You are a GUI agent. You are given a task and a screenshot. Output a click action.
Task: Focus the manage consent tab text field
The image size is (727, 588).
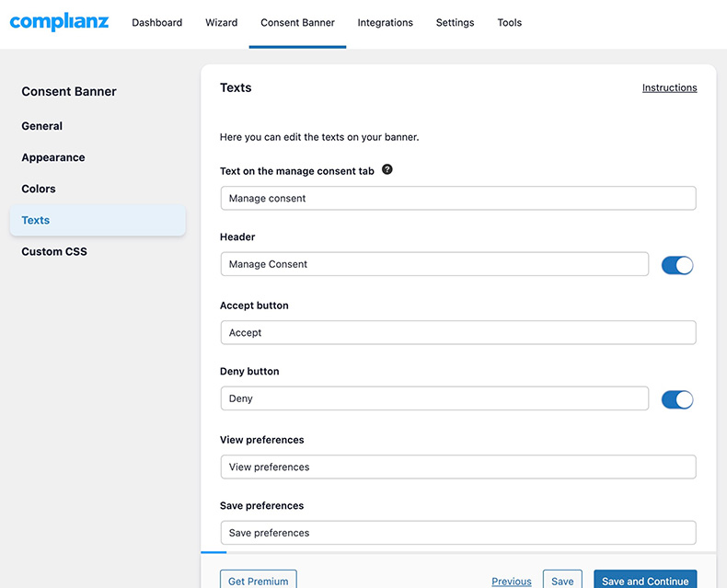(x=458, y=198)
